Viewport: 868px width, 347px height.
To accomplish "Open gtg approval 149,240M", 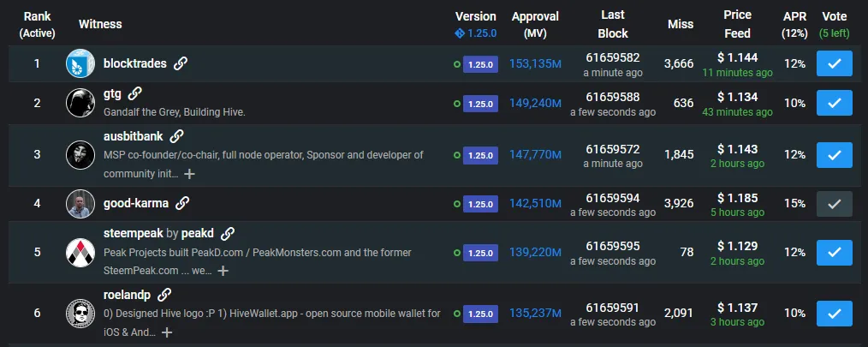I will pos(535,103).
